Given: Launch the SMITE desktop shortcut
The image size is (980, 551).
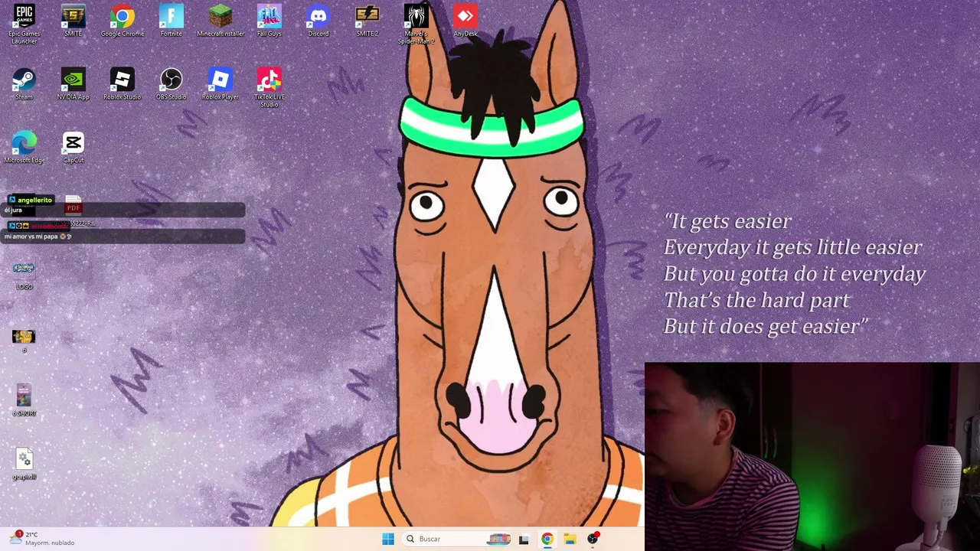Looking at the screenshot, I should (x=73, y=21).
